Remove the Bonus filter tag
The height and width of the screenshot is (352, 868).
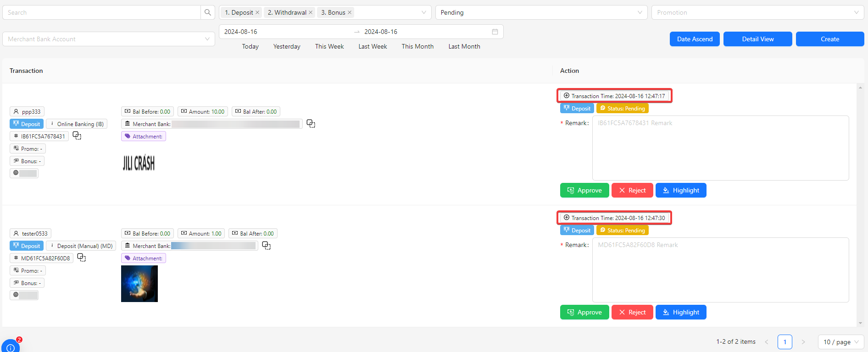[x=350, y=12]
